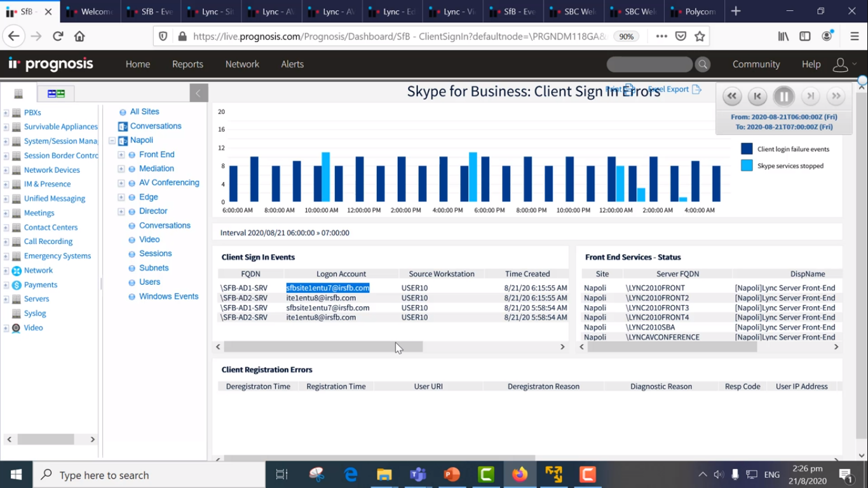868x488 pixels.
Task: Switch to the grid view navigation tab icon
Action: click(56, 93)
